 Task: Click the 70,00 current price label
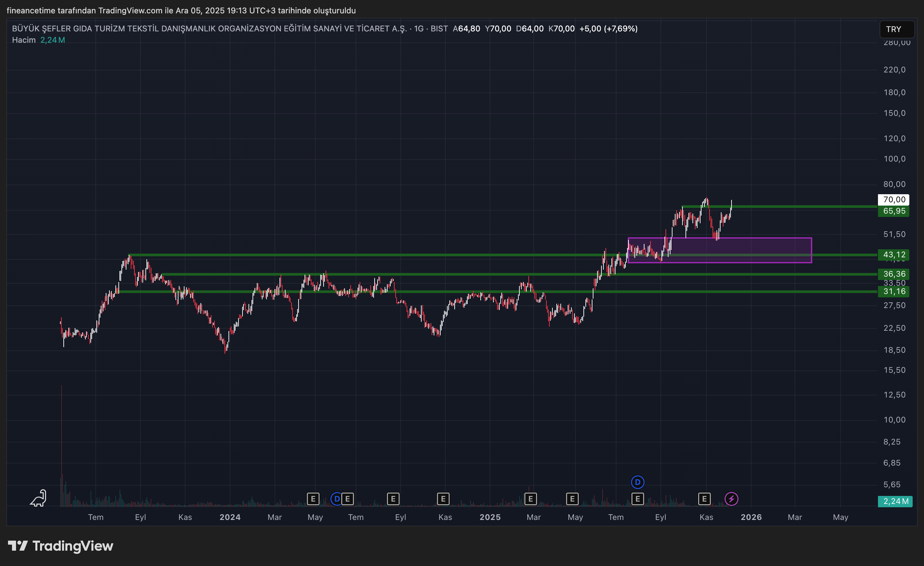[x=894, y=200]
